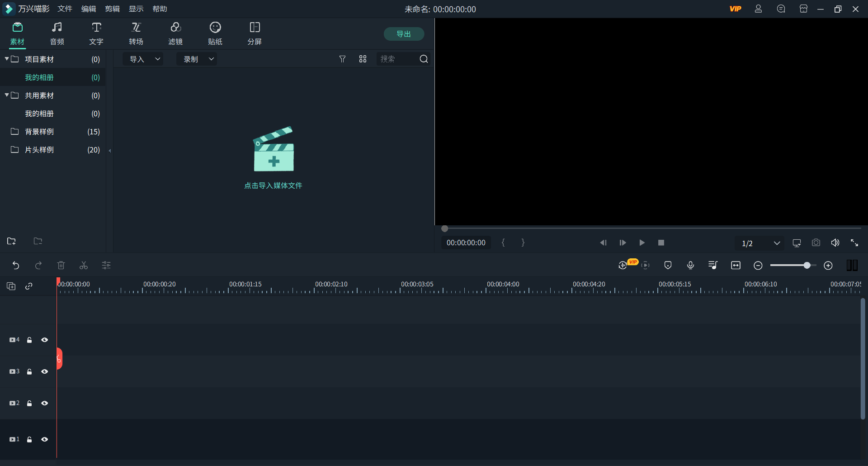Screen dimensions: 868x466
Task: Toggle visibility of video track 1
Action: [x=45, y=440]
